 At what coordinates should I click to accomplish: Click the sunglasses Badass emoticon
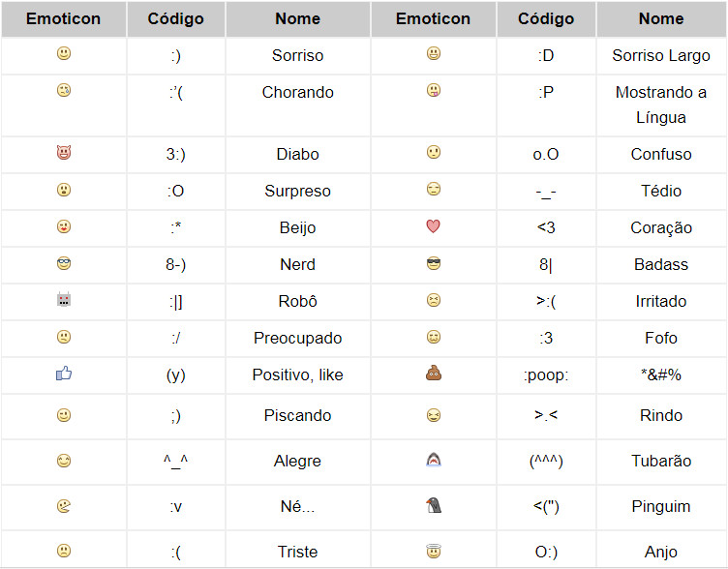coord(433,263)
